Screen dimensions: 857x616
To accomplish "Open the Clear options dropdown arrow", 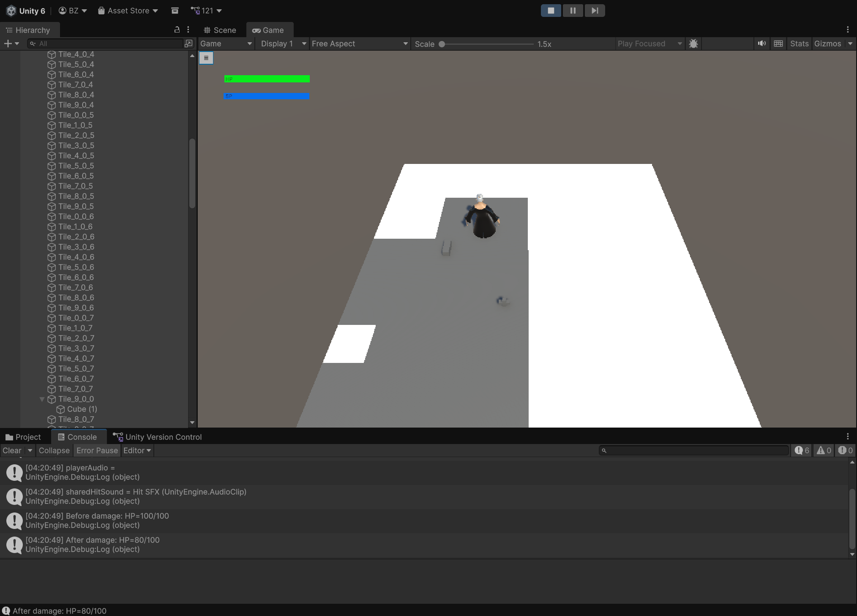I will tap(30, 450).
